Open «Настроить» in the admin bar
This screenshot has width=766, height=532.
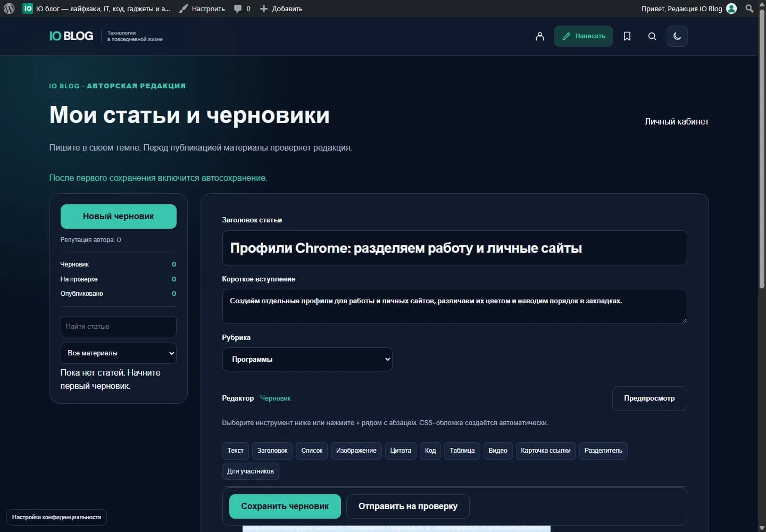(202, 9)
